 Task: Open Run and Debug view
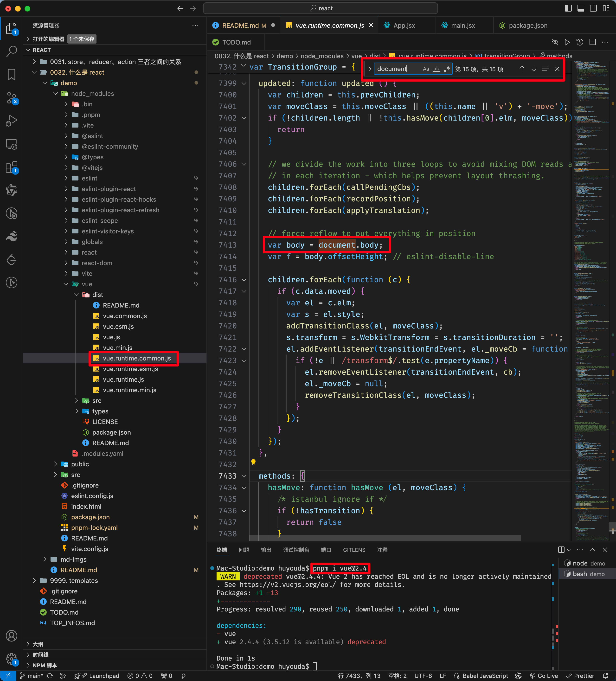pyautogui.click(x=12, y=121)
